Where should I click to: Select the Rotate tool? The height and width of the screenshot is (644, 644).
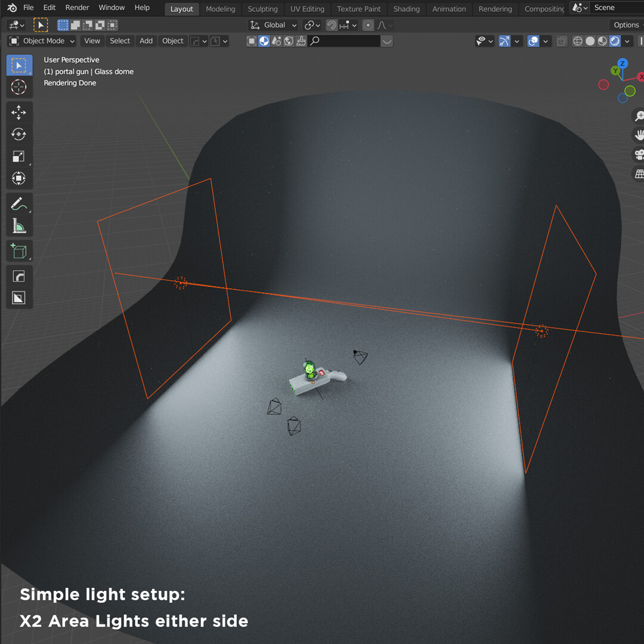19,134
